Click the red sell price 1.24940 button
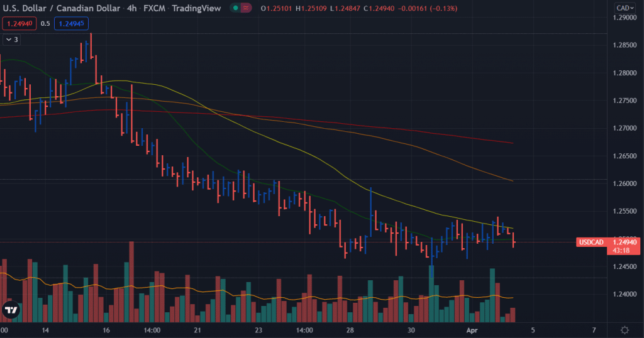 [19, 23]
